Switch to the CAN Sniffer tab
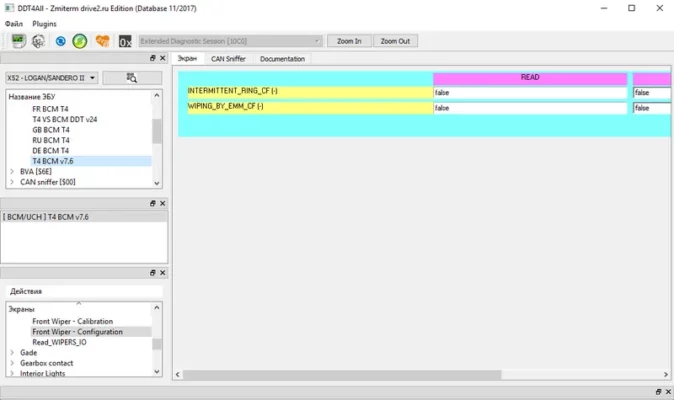Image resolution: width=674 pixels, height=400 pixels. [228, 59]
